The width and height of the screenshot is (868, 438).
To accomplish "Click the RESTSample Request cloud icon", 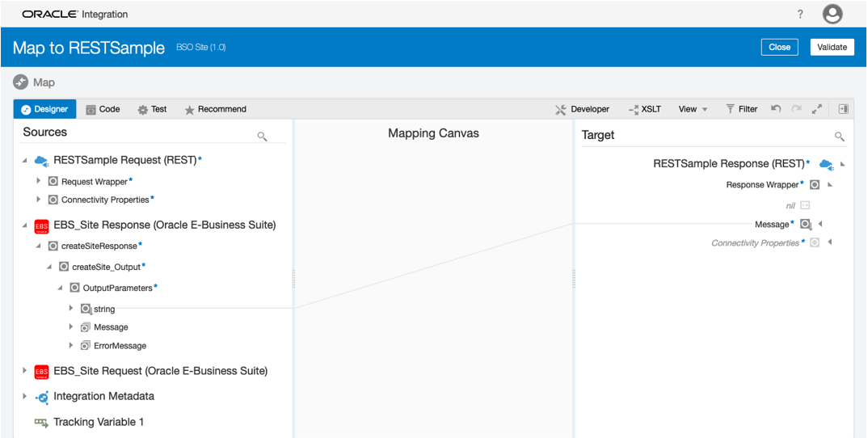I will 41,161.
